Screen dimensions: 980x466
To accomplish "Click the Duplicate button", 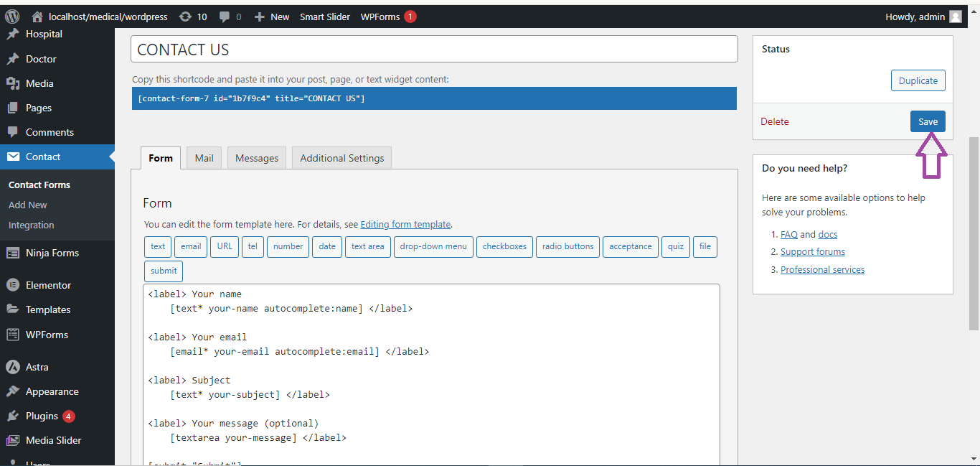I will click(x=918, y=80).
